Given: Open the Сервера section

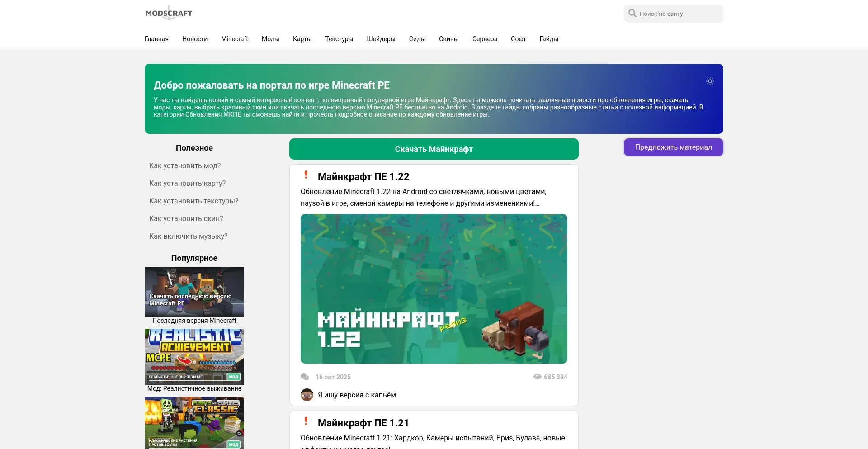Looking at the screenshot, I should 485,39.
